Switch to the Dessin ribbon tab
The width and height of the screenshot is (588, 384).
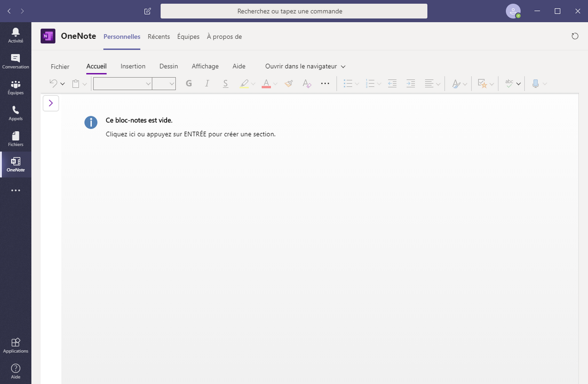pos(169,66)
